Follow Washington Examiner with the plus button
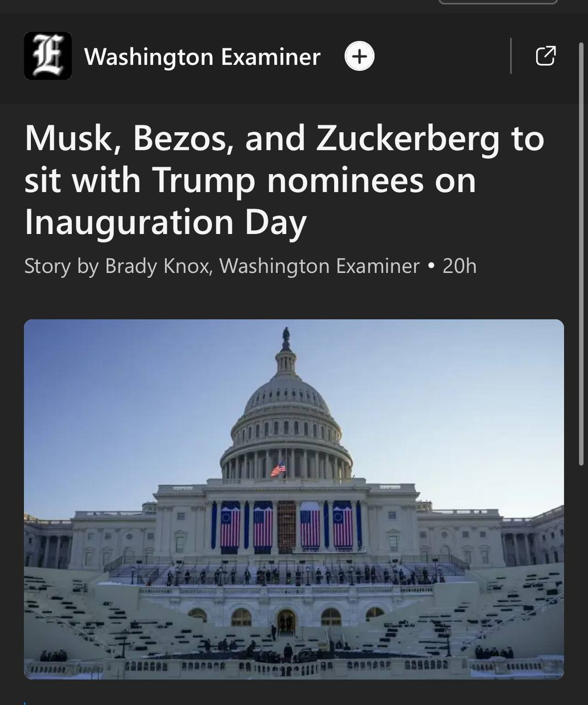Screen dimensions: 588x705 tap(360, 56)
